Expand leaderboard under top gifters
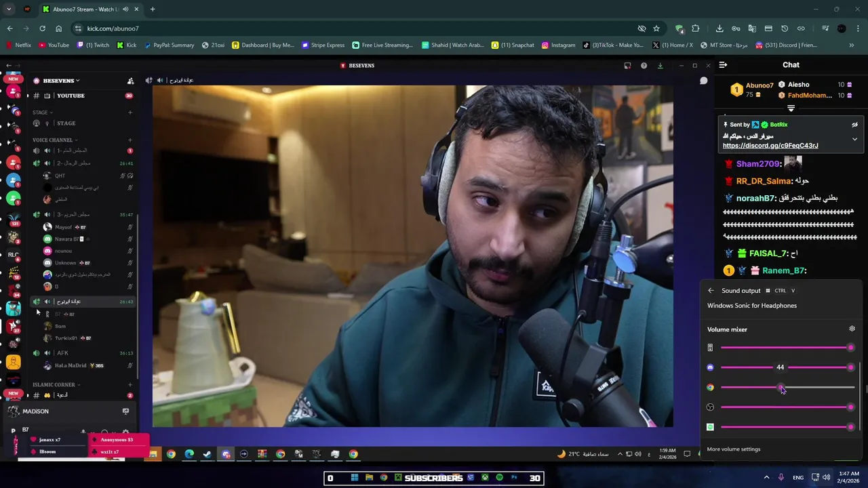 [x=791, y=108]
